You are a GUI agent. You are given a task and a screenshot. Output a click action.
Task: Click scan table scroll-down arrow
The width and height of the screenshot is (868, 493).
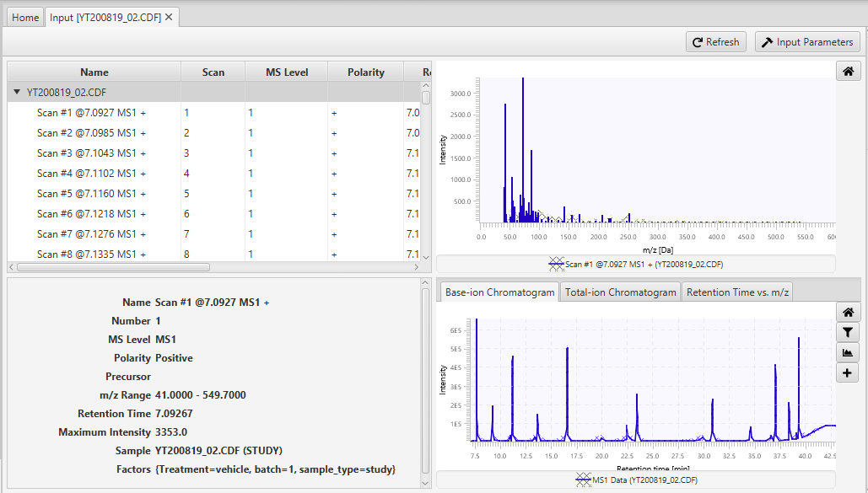pos(426,257)
